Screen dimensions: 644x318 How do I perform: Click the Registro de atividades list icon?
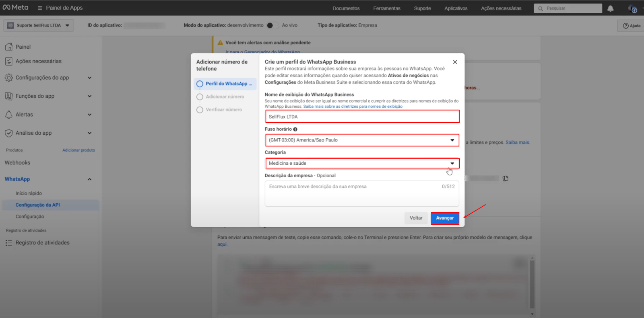[x=8, y=243]
